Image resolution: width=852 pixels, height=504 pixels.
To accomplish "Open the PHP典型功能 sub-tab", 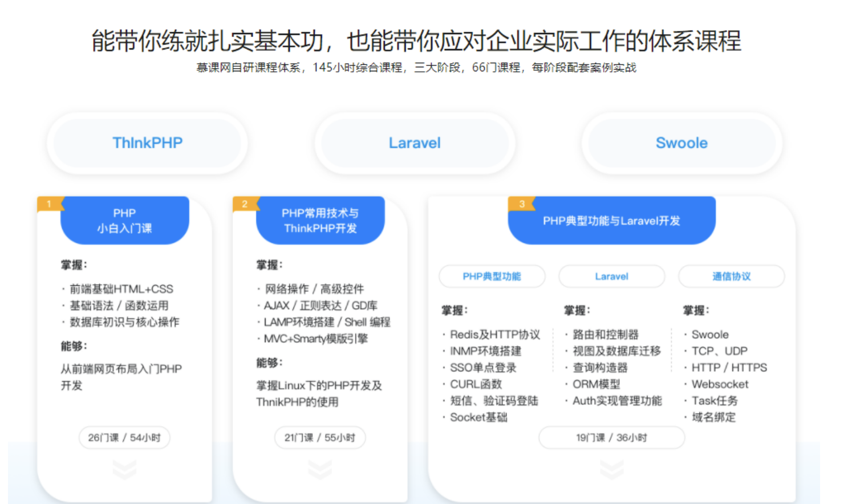I will [492, 277].
